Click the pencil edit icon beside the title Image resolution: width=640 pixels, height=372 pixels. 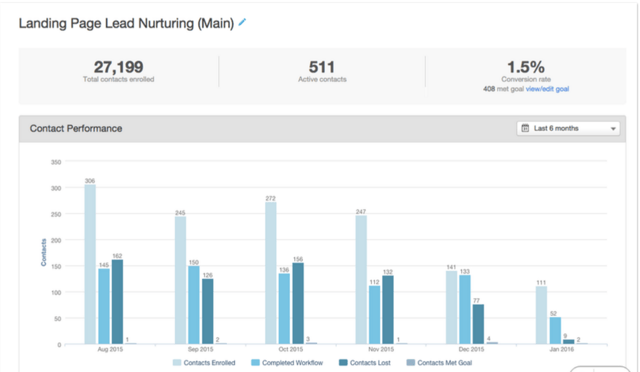coord(242,22)
